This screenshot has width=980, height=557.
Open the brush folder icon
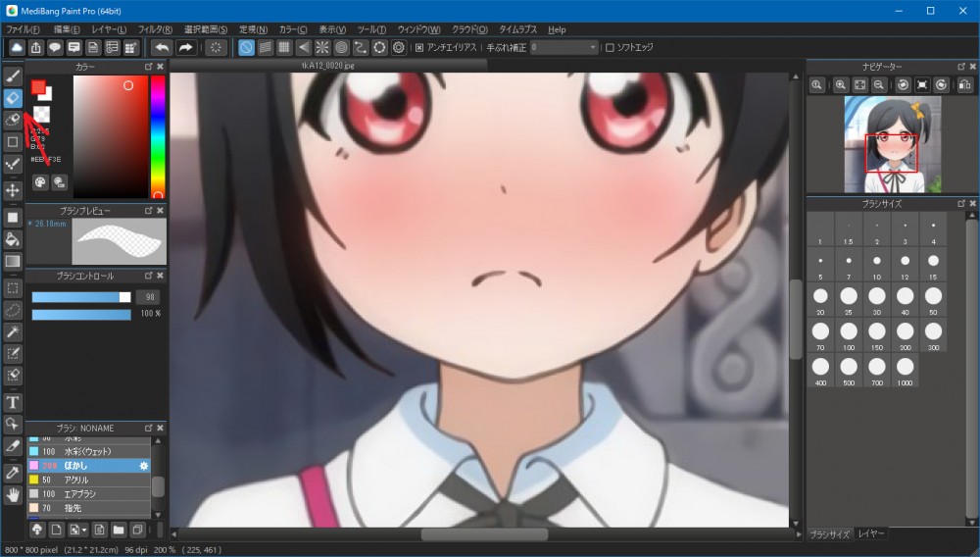coord(119,531)
